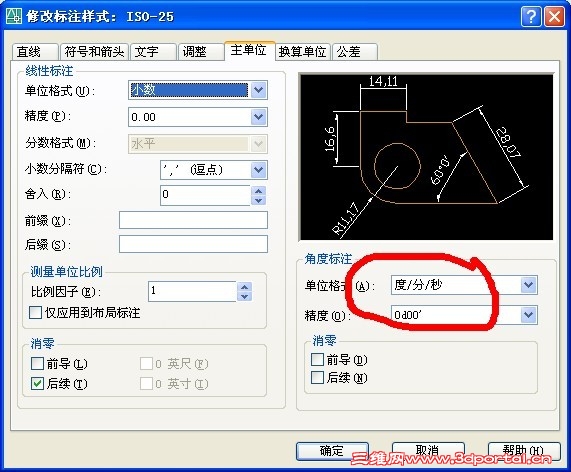This screenshot has height=472, width=571.
Task: Open help with the 帮助(H) button
Action: coord(524,451)
